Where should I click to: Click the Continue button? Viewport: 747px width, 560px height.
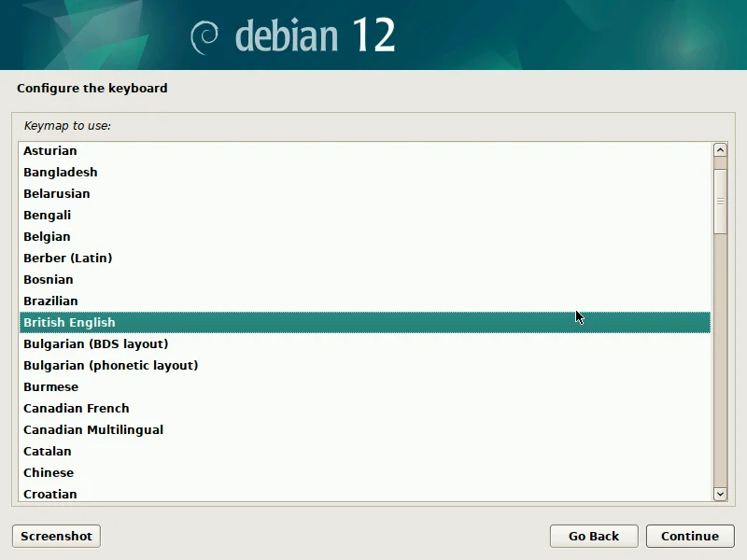tap(690, 536)
